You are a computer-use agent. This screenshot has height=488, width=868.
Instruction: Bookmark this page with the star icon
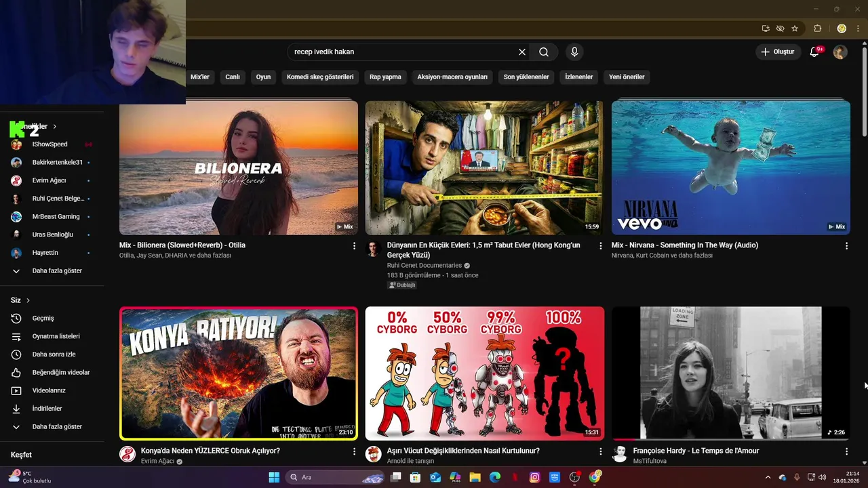click(795, 28)
